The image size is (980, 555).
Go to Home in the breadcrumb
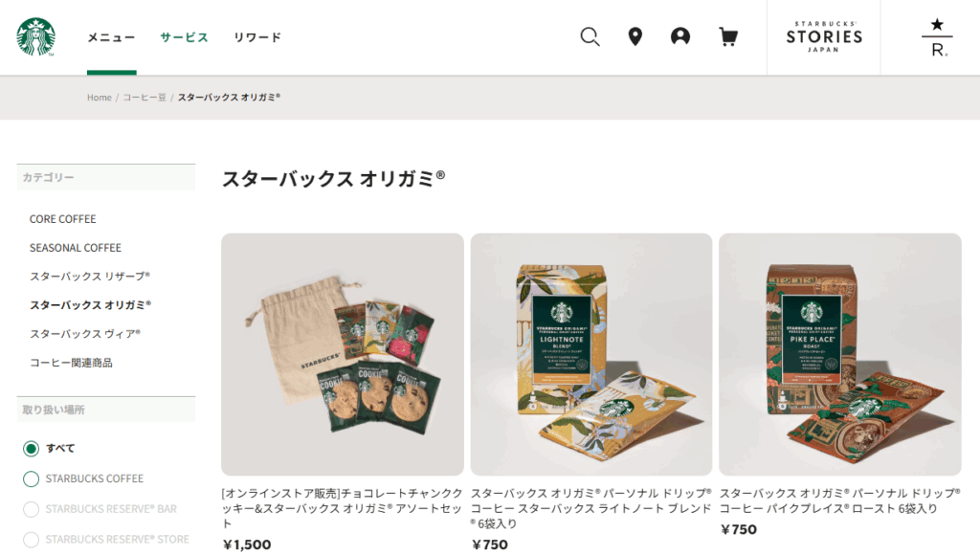tap(100, 98)
